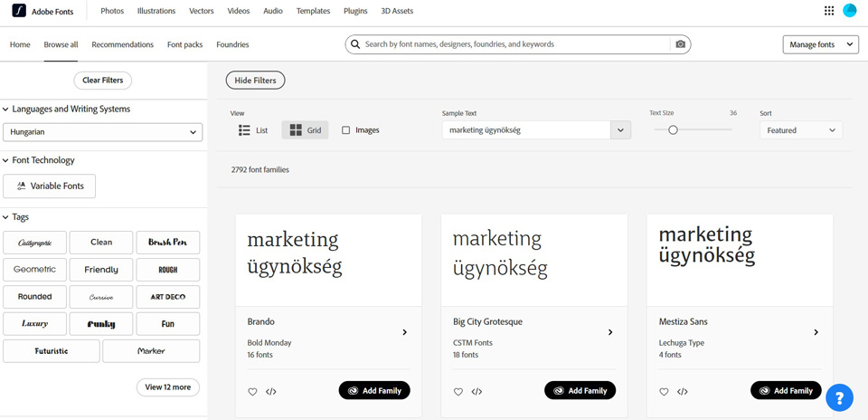Toggle the Friendly tag filter
The height and width of the screenshot is (420, 868).
pos(101,270)
